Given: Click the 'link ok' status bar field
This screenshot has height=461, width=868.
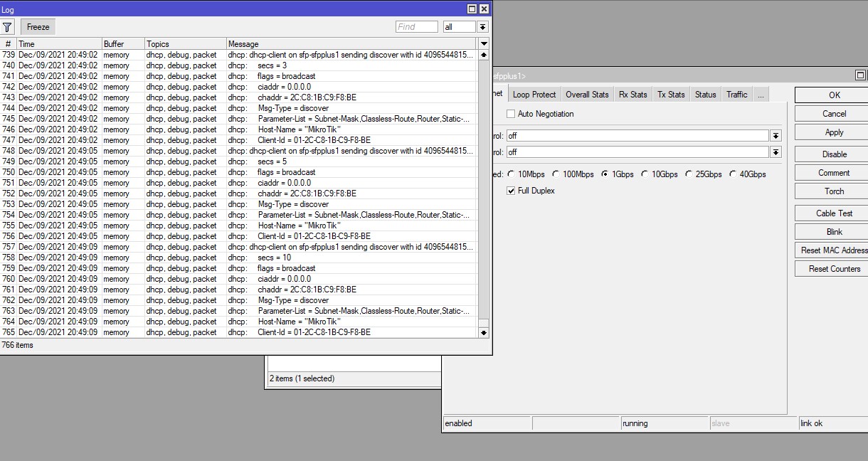Looking at the screenshot, I should click(833, 423).
